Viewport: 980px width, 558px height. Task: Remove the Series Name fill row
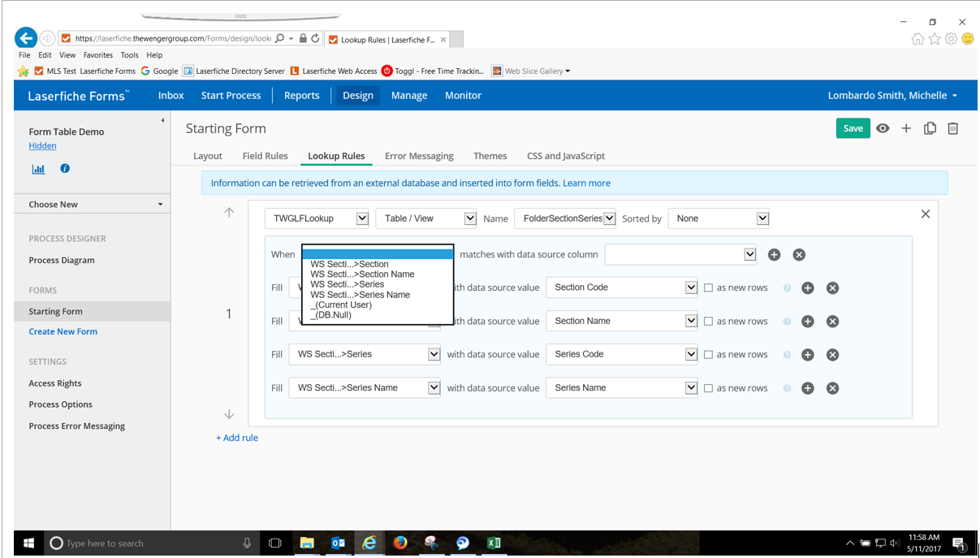click(x=832, y=388)
